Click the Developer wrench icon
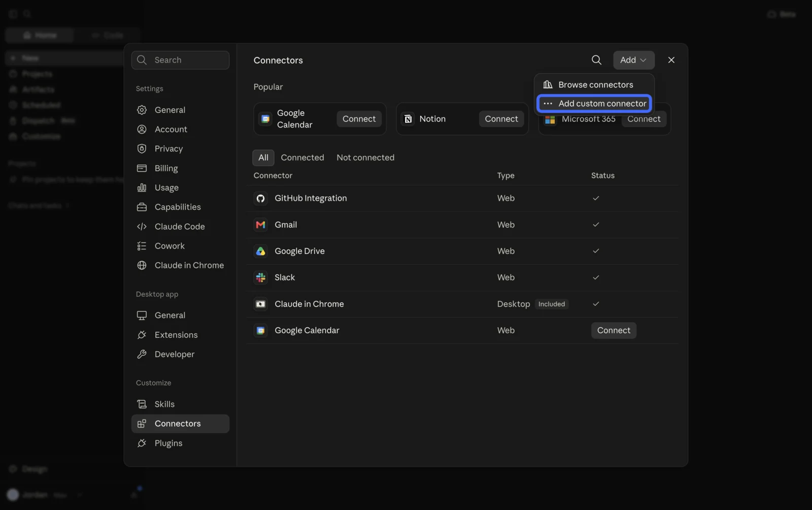Viewport: 812px width, 510px height. click(142, 354)
